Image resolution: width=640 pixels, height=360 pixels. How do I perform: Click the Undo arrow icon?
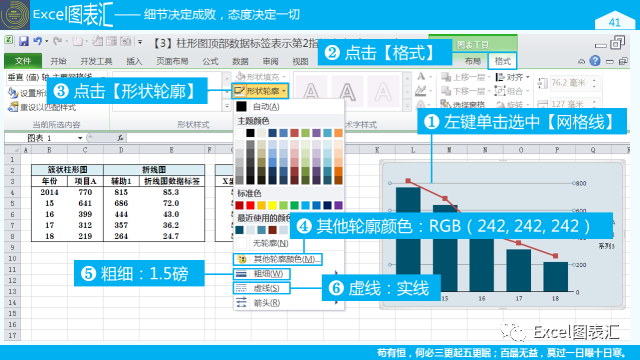click(38, 41)
